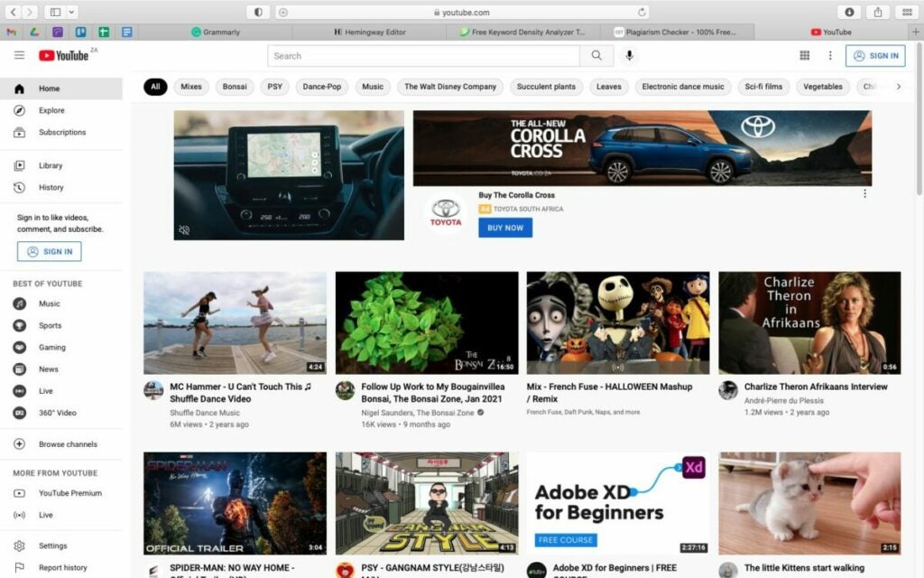Select the Electronic dance music chip
The image size is (924, 578).
683,87
